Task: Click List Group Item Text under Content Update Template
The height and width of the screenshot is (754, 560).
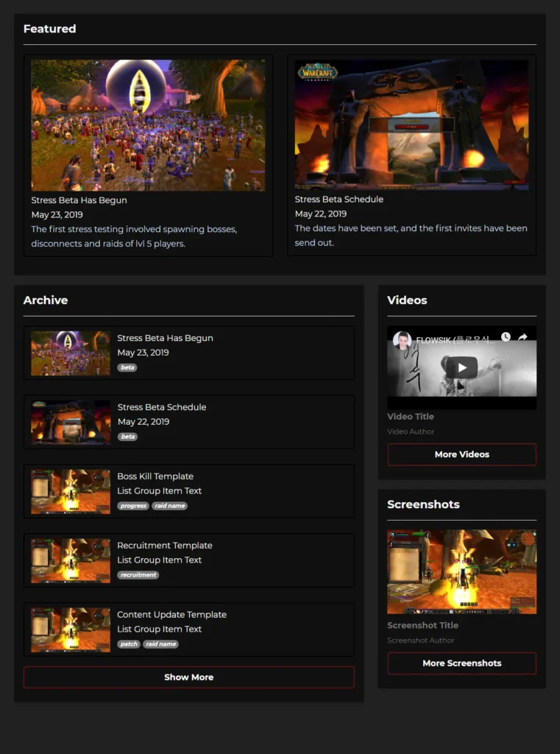Action: (159, 630)
